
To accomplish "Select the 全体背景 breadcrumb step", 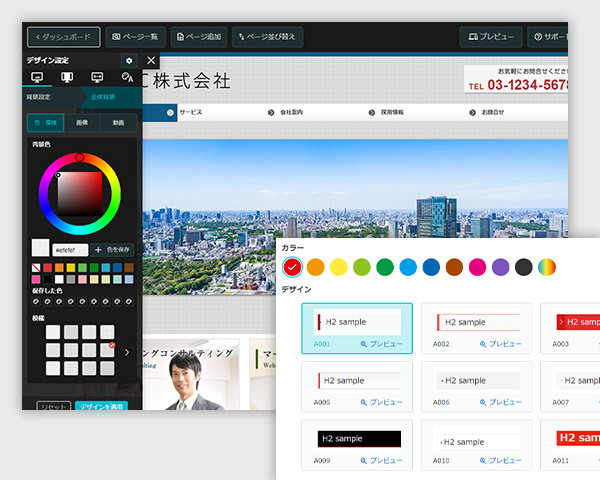I will point(103,97).
